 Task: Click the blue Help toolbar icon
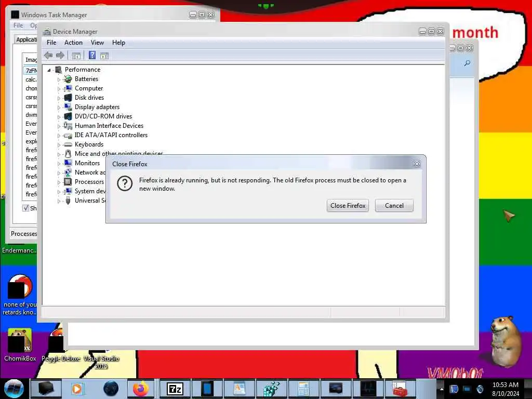pos(92,55)
